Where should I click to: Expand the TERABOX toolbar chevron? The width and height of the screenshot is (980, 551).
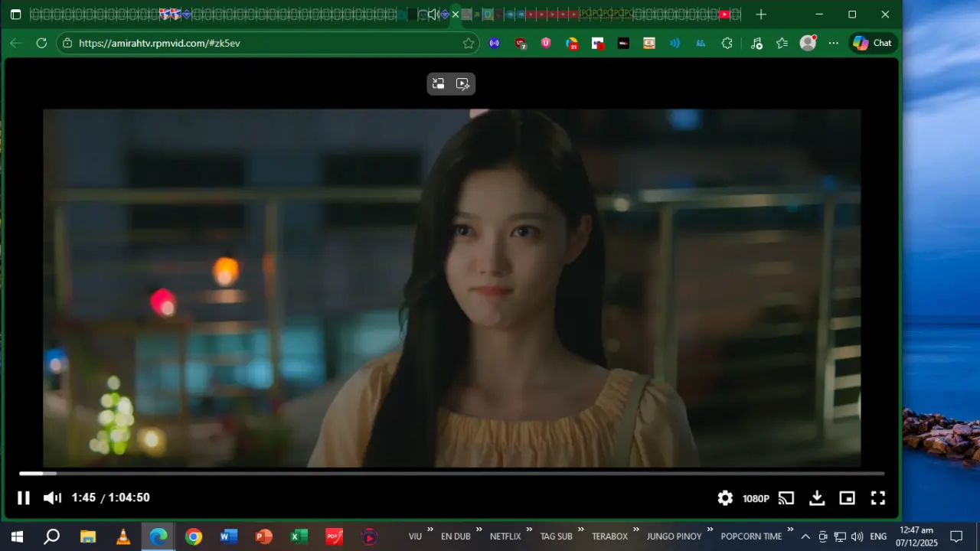[636, 530]
